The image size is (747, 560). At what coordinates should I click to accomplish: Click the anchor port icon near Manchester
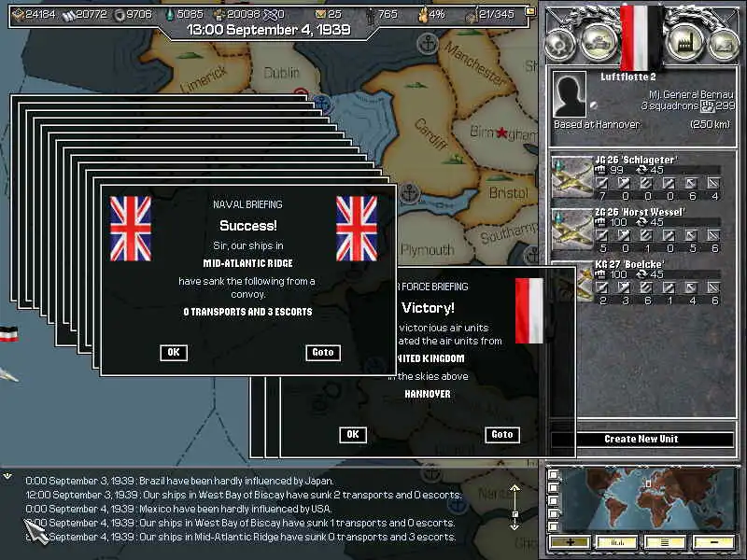point(428,44)
